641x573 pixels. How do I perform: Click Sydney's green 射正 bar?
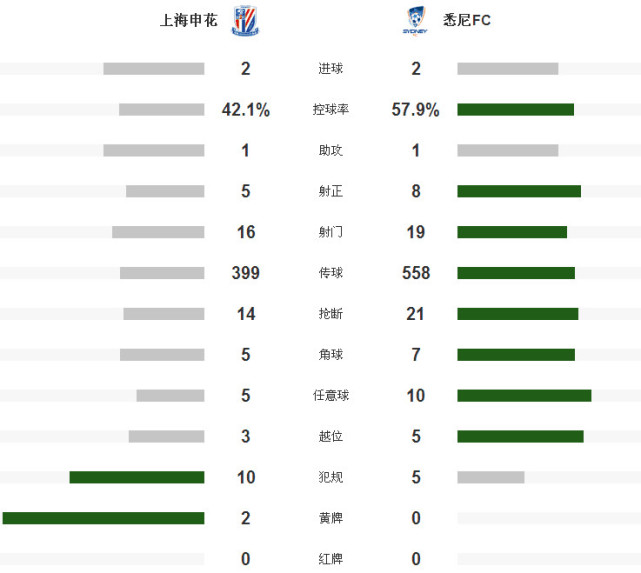[519, 191]
